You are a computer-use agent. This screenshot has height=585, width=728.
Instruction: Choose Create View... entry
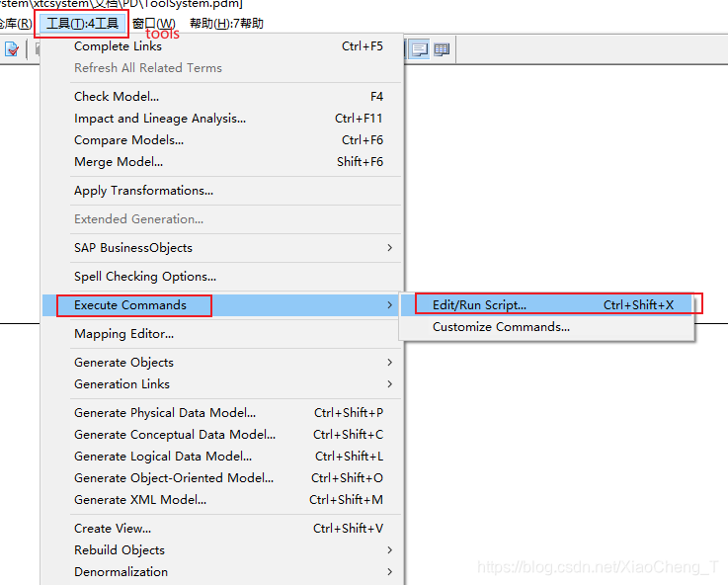coord(222,529)
